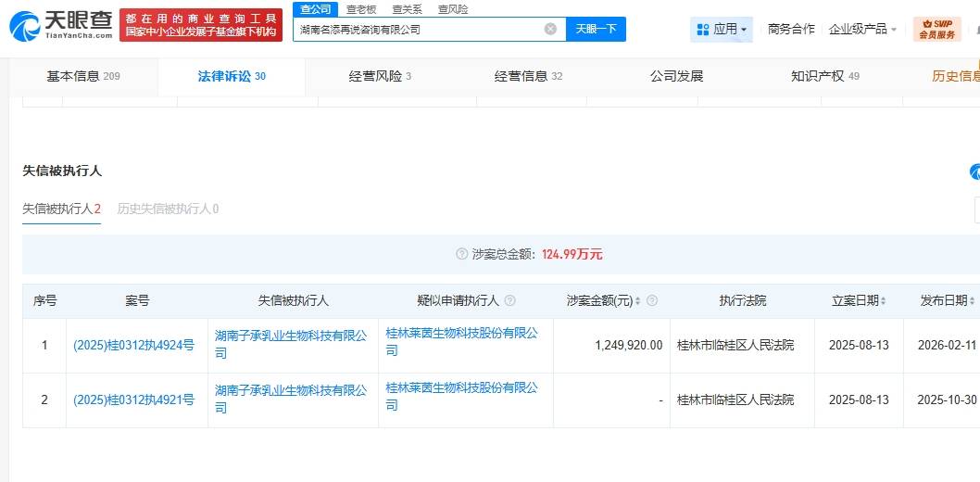Switch to 查风险 search mode
980x482 pixels.
453,8
